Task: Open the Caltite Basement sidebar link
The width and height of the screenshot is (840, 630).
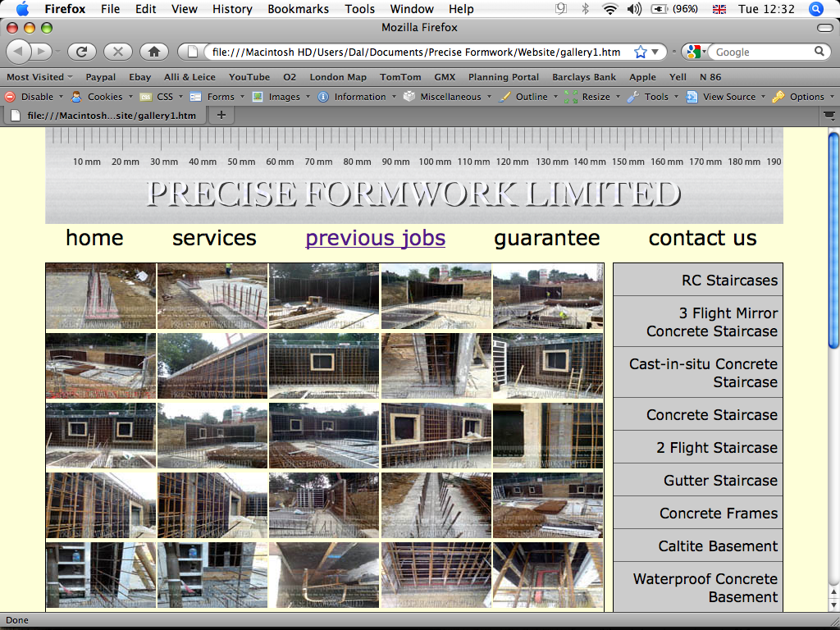Action: pyautogui.click(x=717, y=546)
